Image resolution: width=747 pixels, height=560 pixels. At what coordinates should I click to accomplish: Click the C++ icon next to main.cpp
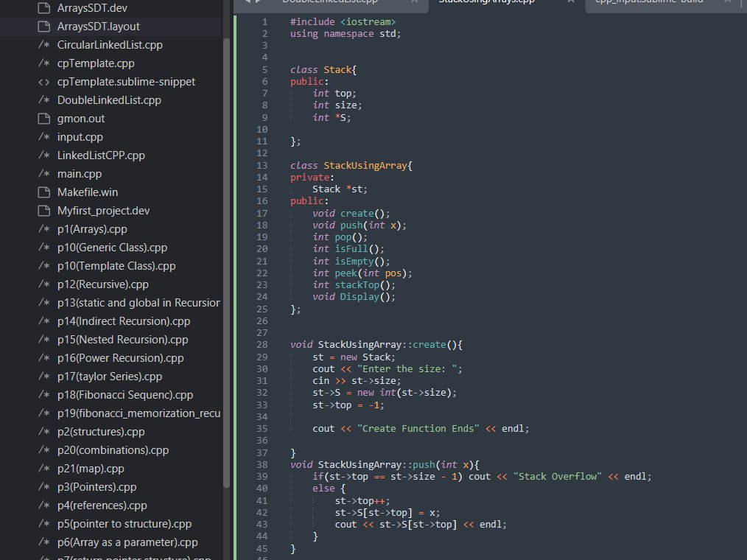tap(43, 174)
